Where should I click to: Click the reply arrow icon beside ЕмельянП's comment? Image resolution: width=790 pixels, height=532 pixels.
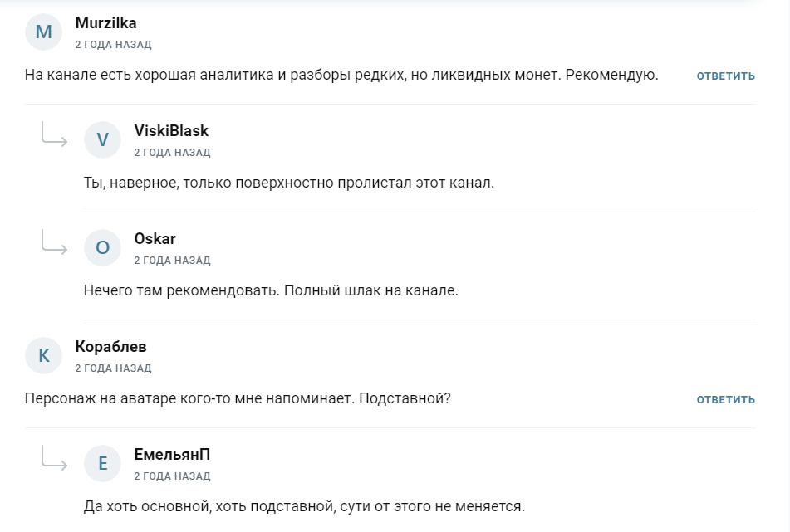tap(55, 459)
